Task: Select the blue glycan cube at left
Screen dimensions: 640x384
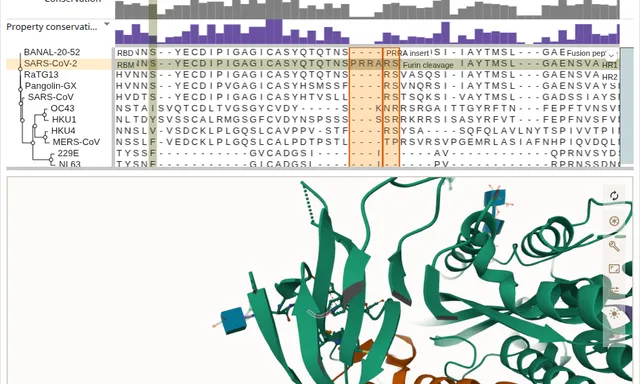Action: 234,320
